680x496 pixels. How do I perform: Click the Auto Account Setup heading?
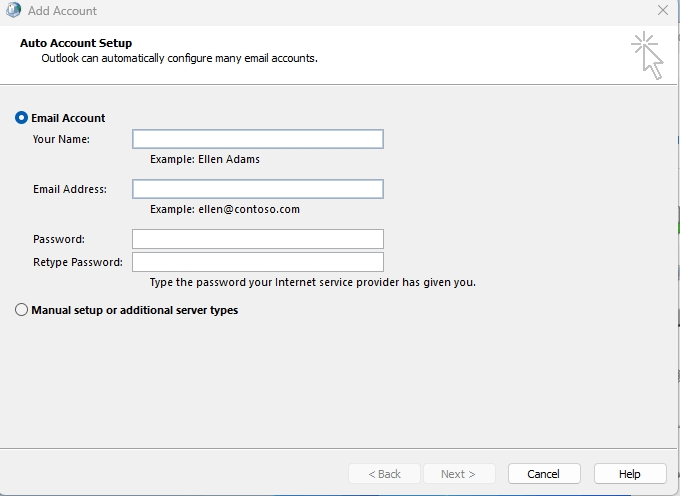(x=76, y=43)
